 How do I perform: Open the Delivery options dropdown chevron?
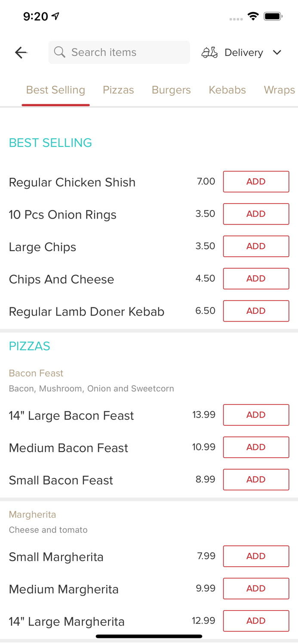coord(277,52)
